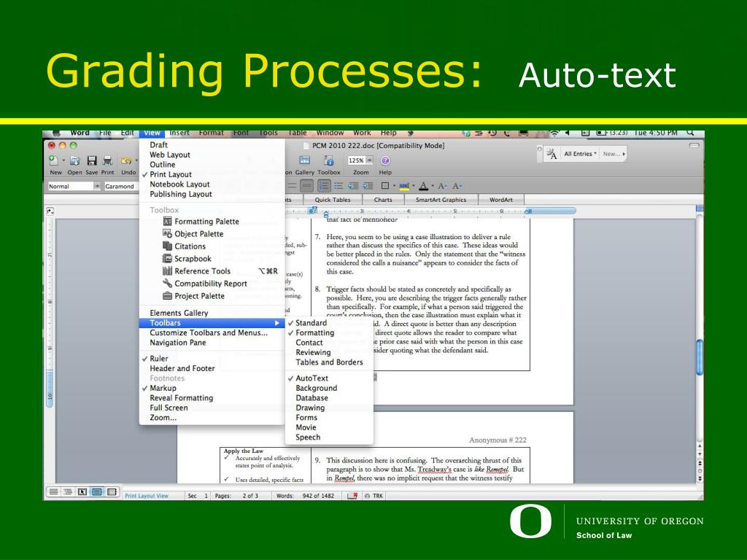Click the Undo arrow icon

[x=126, y=161]
